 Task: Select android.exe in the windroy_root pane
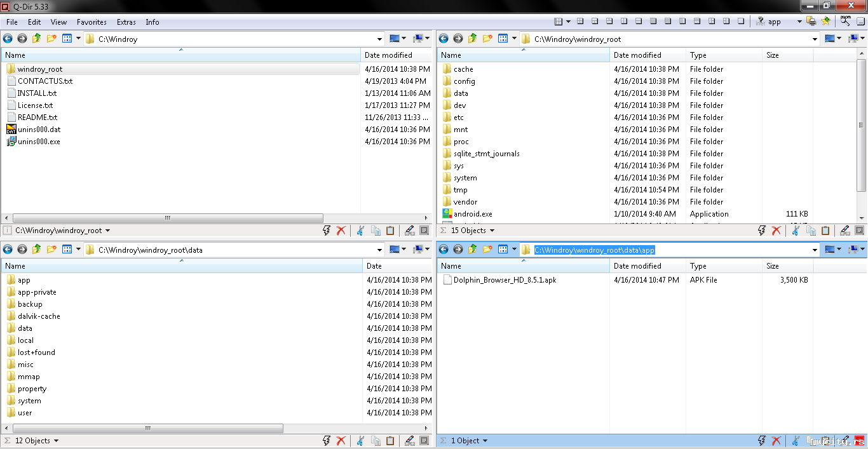473,214
